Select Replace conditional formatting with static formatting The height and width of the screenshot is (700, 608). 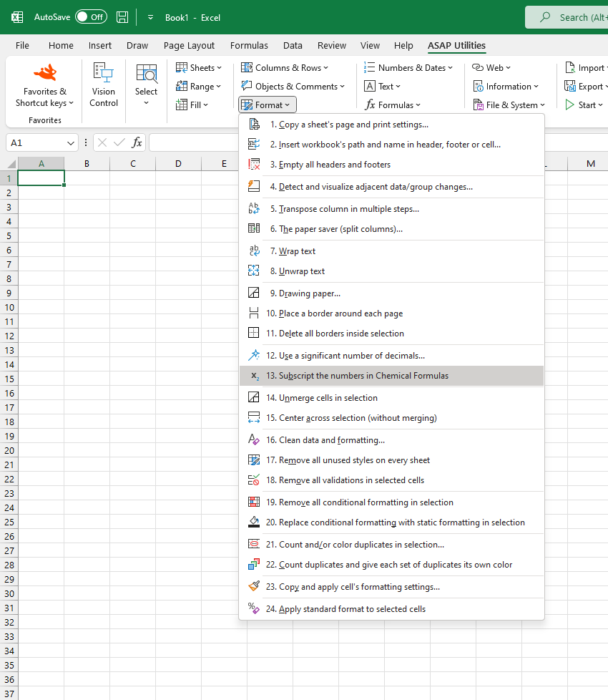(392, 522)
